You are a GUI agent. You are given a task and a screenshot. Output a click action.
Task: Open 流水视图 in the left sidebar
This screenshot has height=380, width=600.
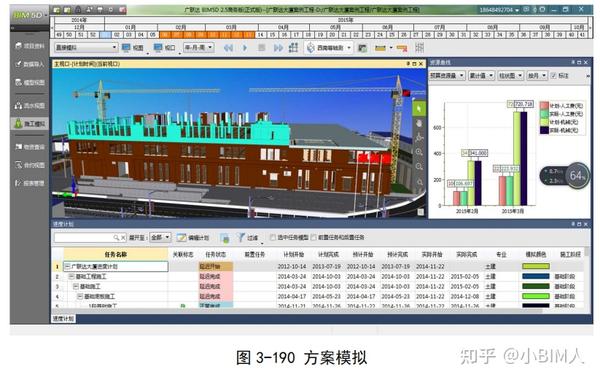(30, 105)
